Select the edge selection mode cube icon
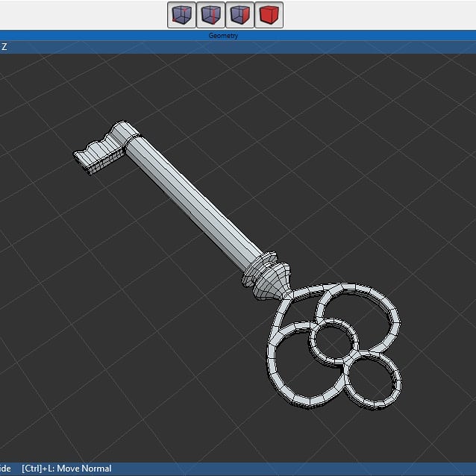Screen dimensions: 476x476 click(210, 15)
